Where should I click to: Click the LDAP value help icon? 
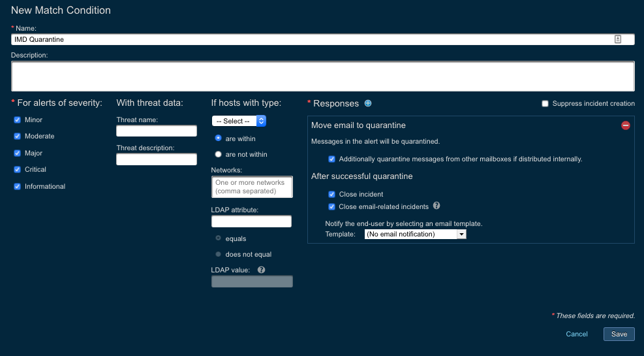click(261, 270)
